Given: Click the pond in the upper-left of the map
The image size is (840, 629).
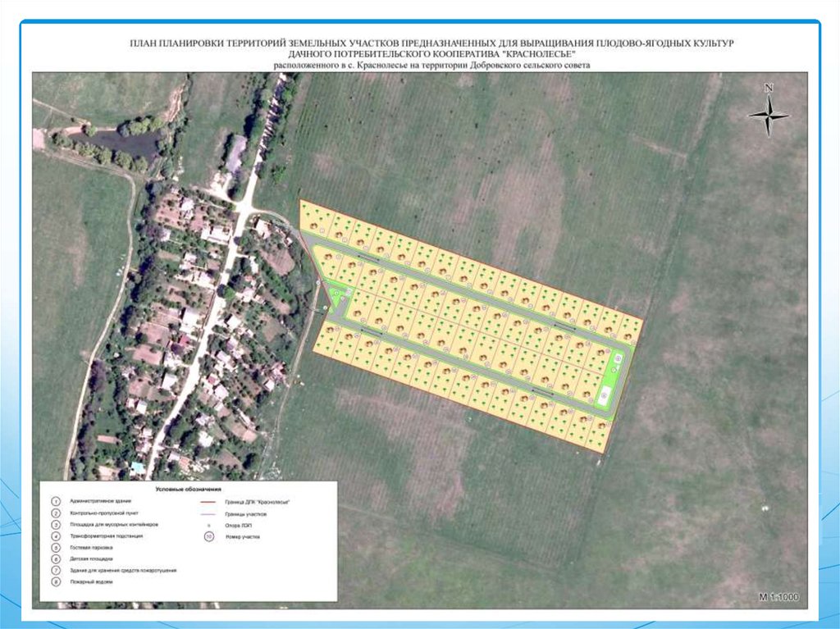Looking at the screenshot, I should (x=123, y=145).
